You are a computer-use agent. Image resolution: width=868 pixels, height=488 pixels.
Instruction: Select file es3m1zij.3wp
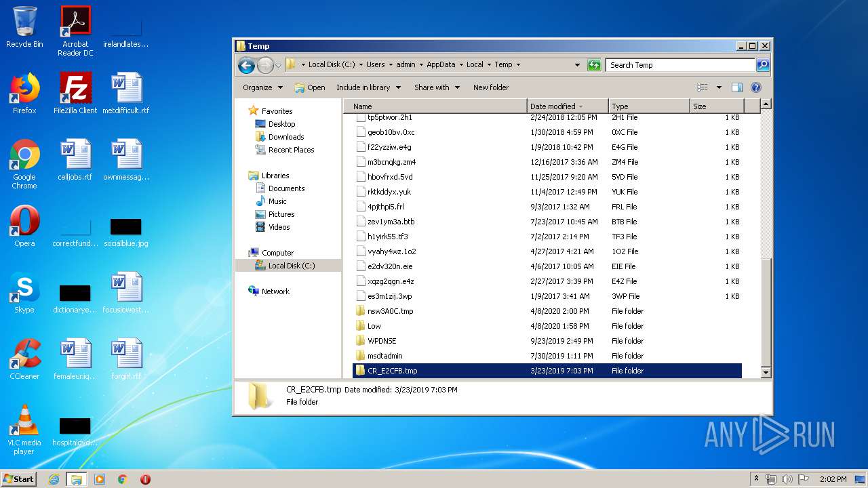tap(547, 296)
